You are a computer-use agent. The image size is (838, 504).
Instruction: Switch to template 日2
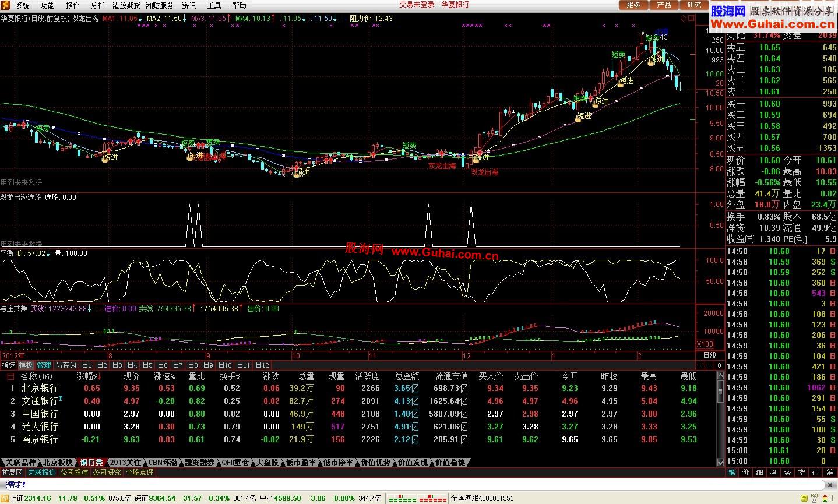[102, 365]
